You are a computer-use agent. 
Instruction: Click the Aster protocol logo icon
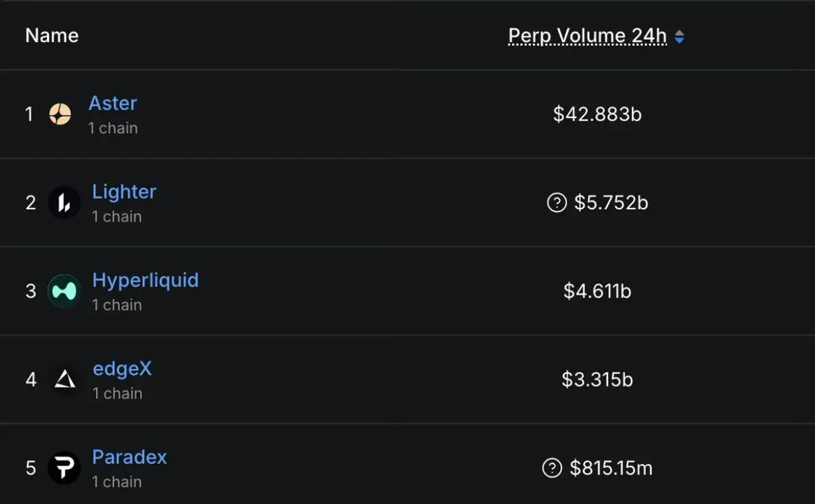click(60, 114)
